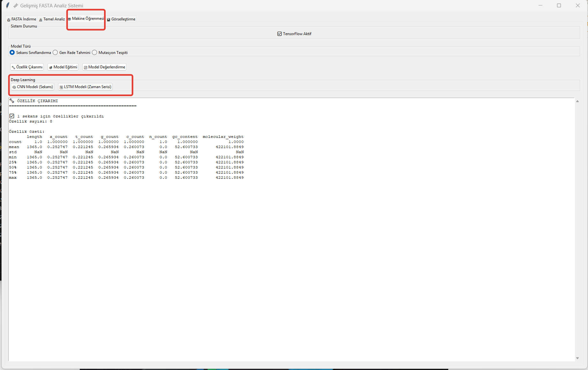Click the feather app icon in title bar

[x=8, y=5]
